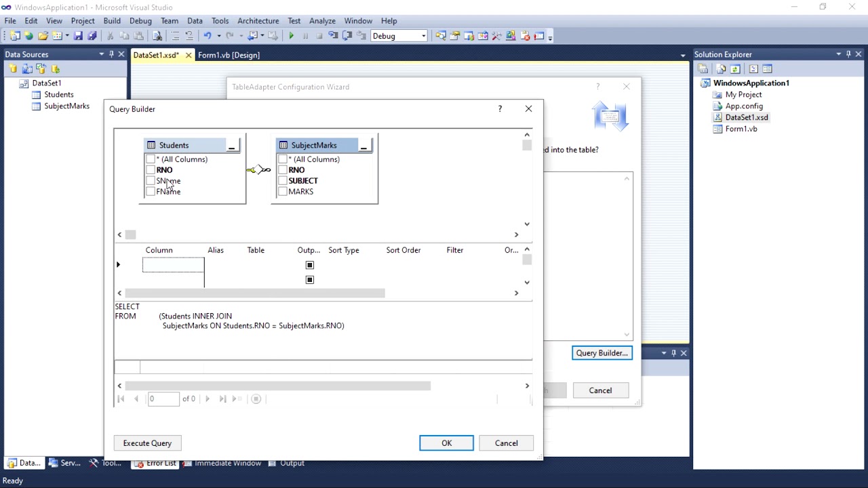
Task: Check All Columns in Students table
Action: click(x=151, y=159)
